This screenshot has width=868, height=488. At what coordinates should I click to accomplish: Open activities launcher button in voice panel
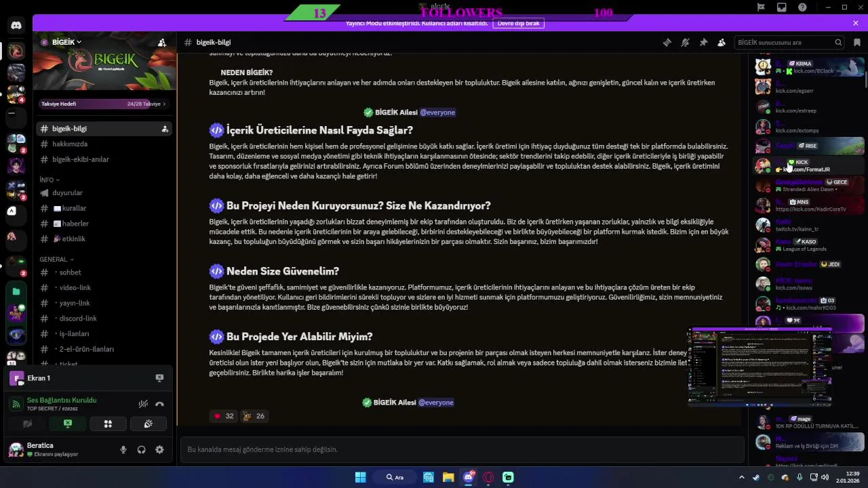click(x=108, y=424)
